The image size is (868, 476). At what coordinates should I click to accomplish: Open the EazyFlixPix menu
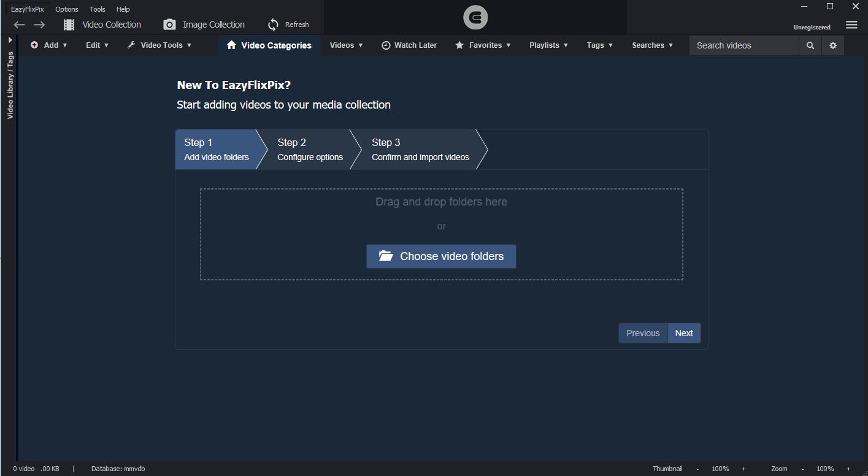[28, 9]
